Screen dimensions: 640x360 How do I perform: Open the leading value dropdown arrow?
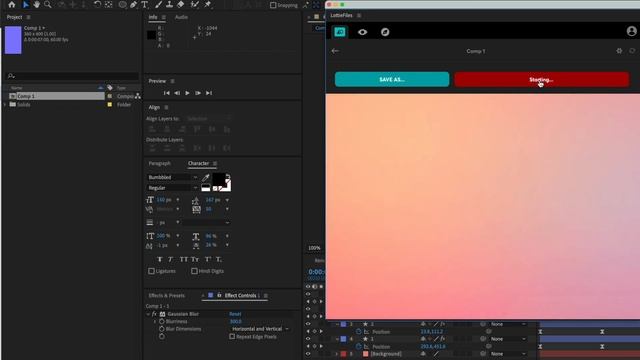click(227, 200)
